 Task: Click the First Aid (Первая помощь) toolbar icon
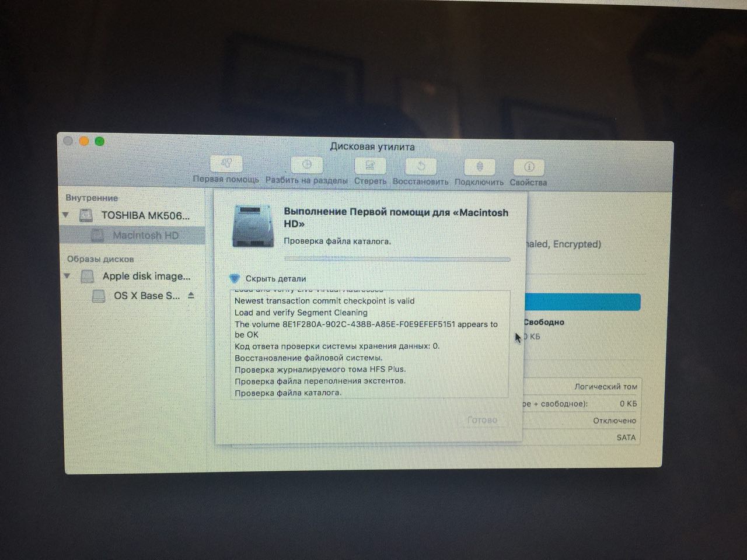(226, 164)
